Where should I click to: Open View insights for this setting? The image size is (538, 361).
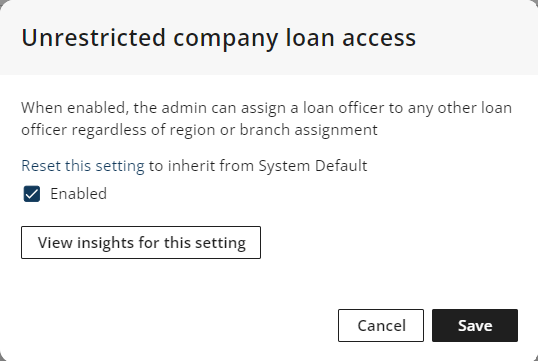click(141, 243)
